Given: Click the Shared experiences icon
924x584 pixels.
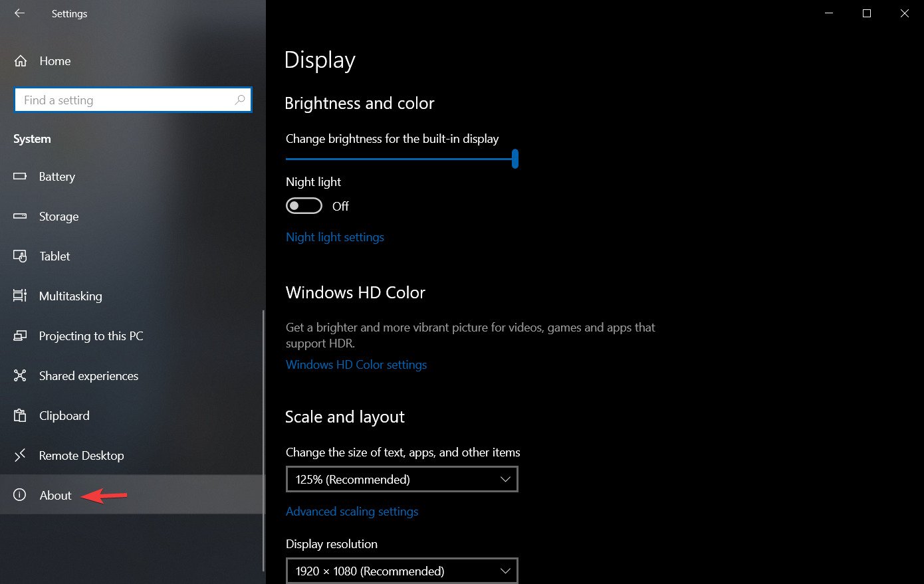Looking at the screenshot, I should (20, 375).
